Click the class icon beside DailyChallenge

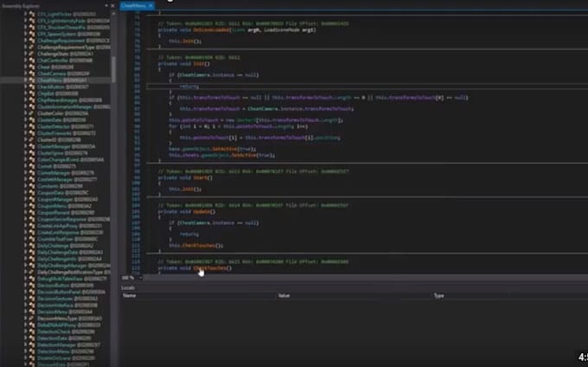click(32, 246)
